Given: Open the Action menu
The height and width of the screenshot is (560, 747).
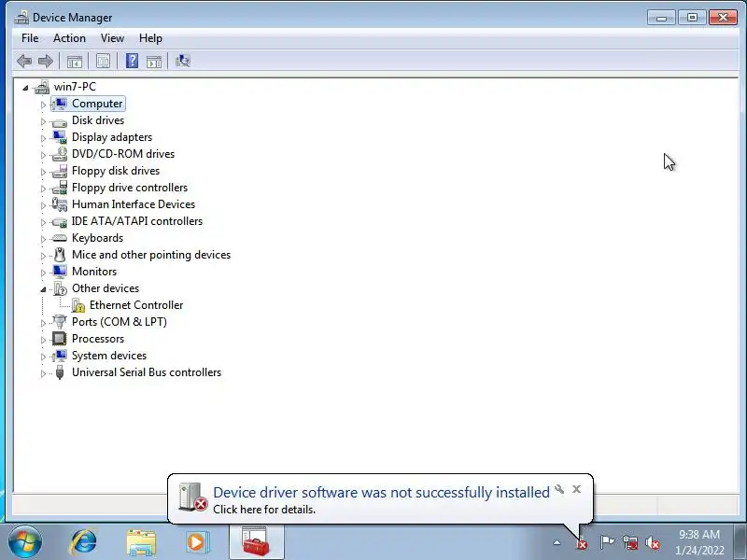Looking at the screenshot, I should tap(69, 38).
